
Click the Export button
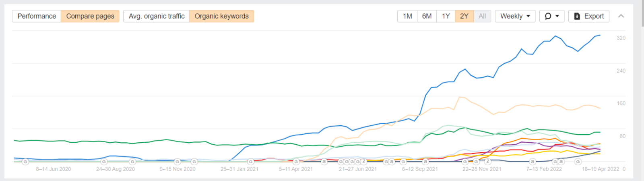click(589, 16)
